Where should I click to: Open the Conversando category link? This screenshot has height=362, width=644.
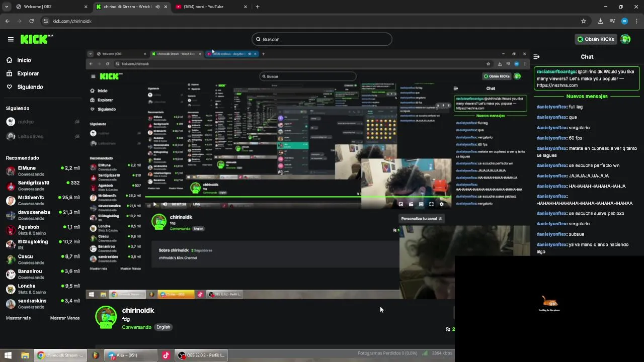pyautogui.click(x=136, y=327)
